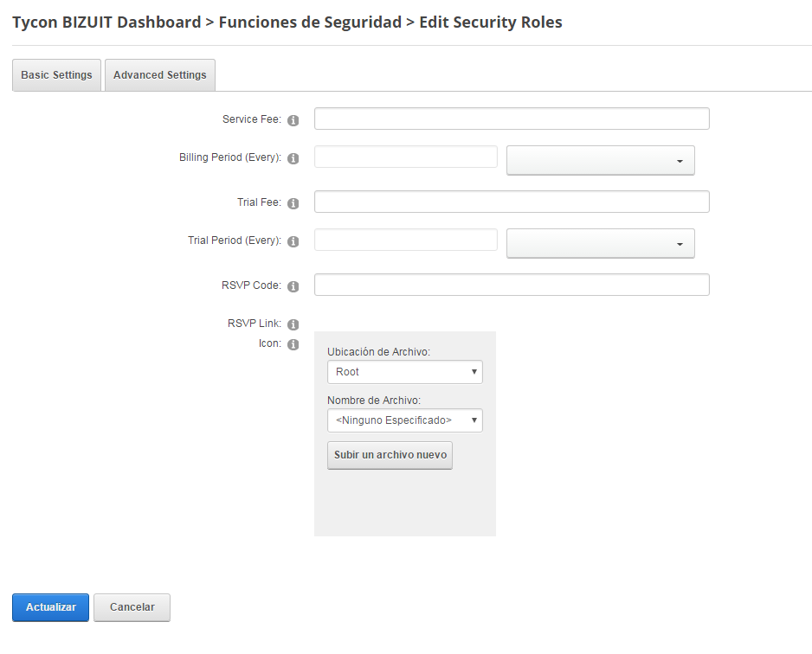The height and width of the screenshot is (654, 812).
Task: Click the Billing Period info icon
Action: click(293, 159)
